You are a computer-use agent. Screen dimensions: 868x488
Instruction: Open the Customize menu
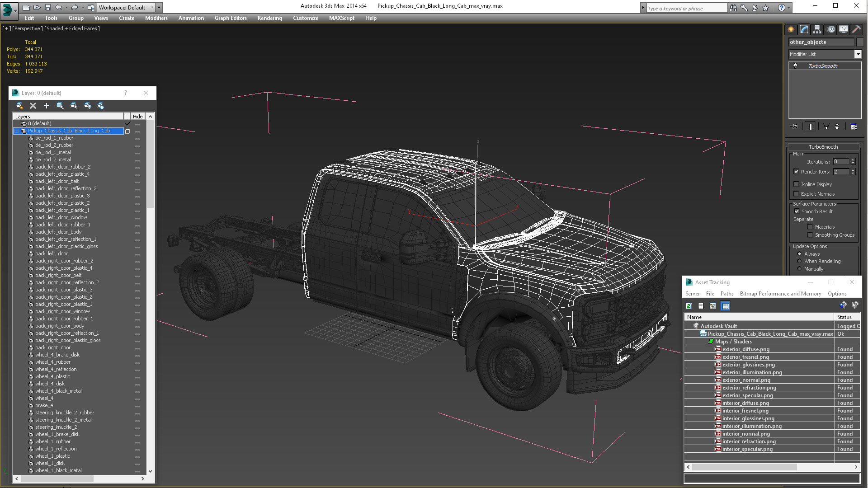pyautogui.click(x=306, y=18)
